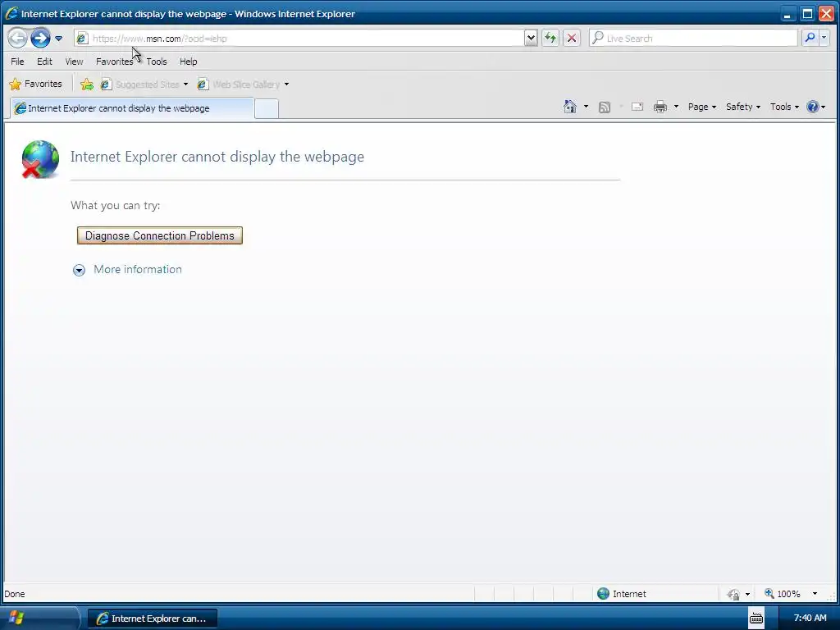Screen dimensions: 840x630
Task: Click Add to Favorites Bar icon
Action: (x=87, y=84)
